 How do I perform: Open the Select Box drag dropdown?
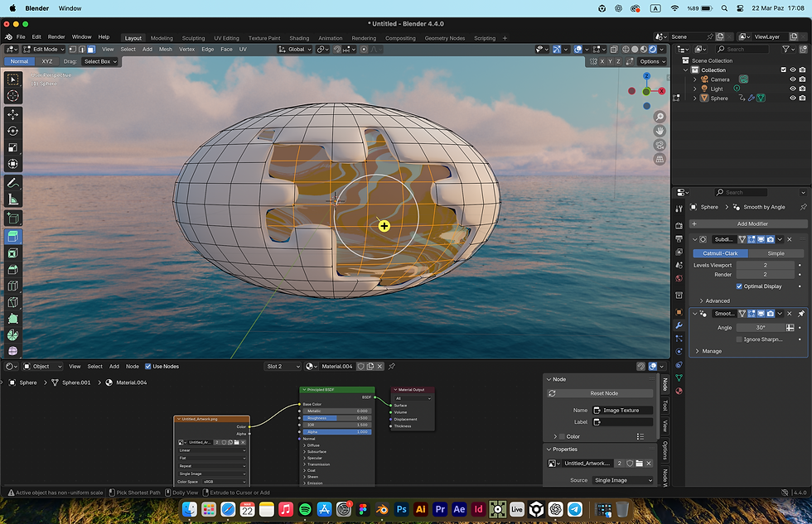pyautogui.click(x=100, y=61)
